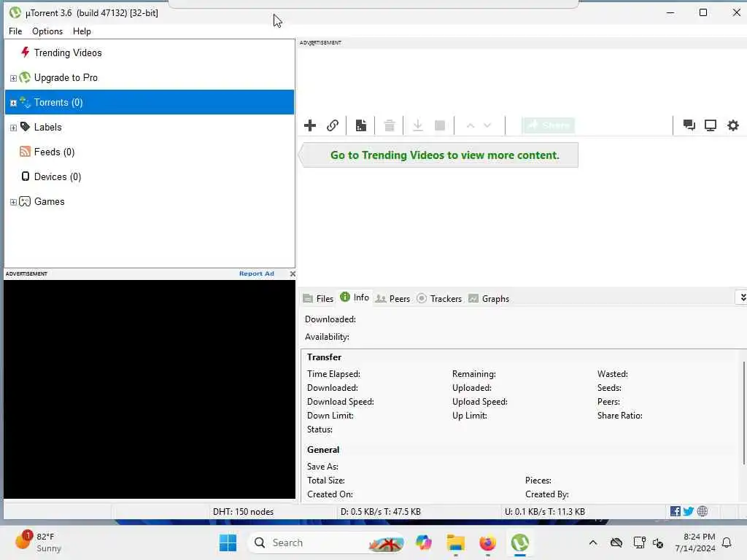Switch to the Peers tab
This screenshot has height=560, width=747.
[392, 298]
